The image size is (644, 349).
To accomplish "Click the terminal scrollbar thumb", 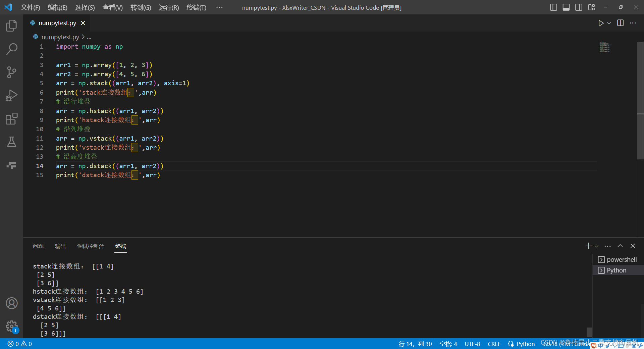I will pos(589,332).
